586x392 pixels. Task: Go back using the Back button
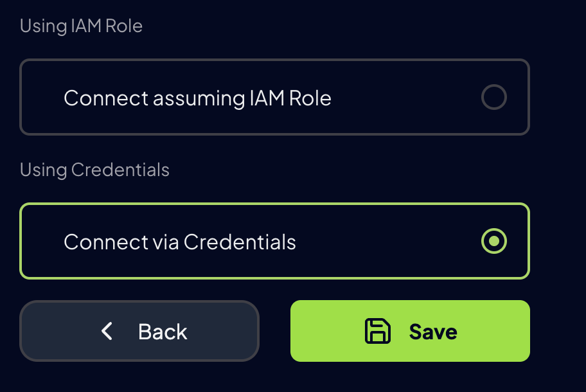click(x=139, y=331)
